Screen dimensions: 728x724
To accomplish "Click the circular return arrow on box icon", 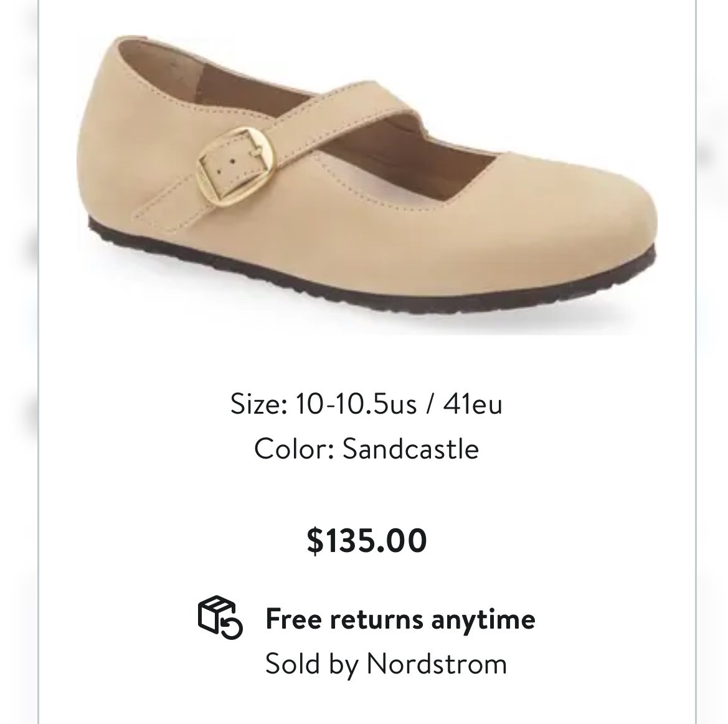I will pyautogui.click(x=232, y=628).
